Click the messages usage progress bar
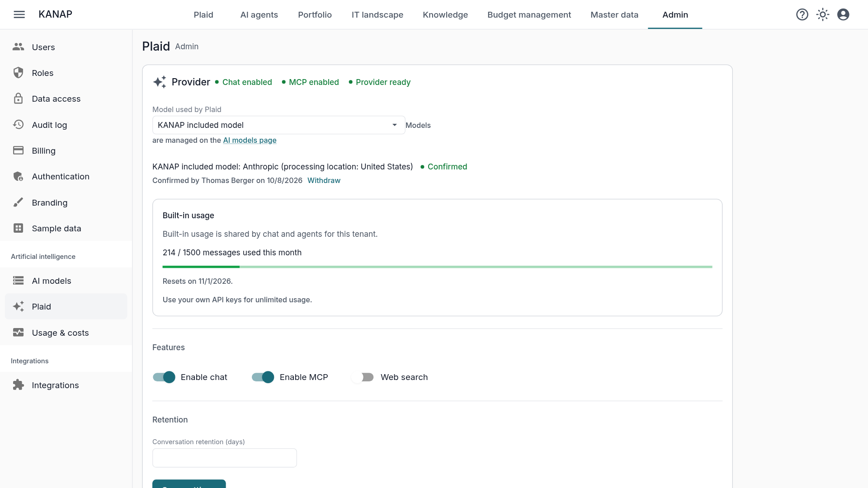 [x=437, y=267]
